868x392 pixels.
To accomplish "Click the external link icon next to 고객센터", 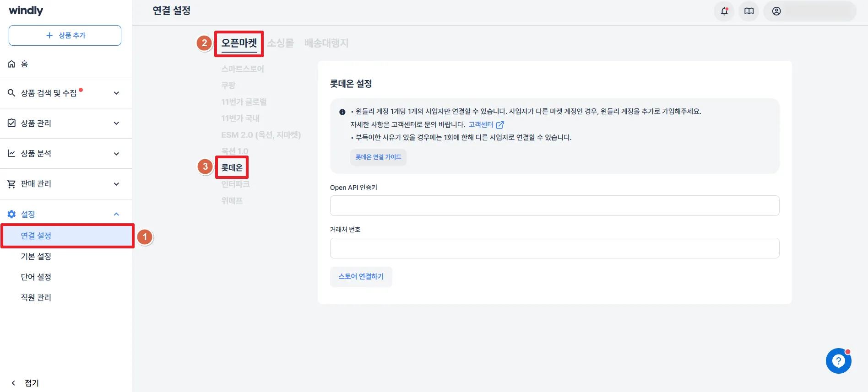I will pyautogui.click(x=500, y=125).
